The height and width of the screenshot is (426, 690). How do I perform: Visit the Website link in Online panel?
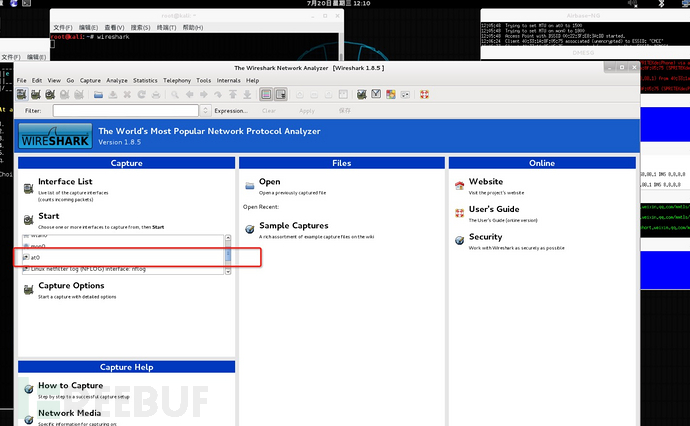(486, 181)
